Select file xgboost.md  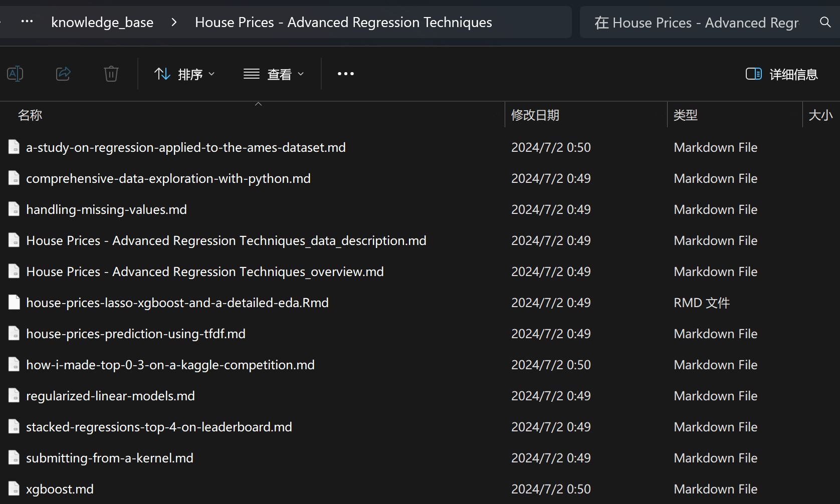[60, 489]
